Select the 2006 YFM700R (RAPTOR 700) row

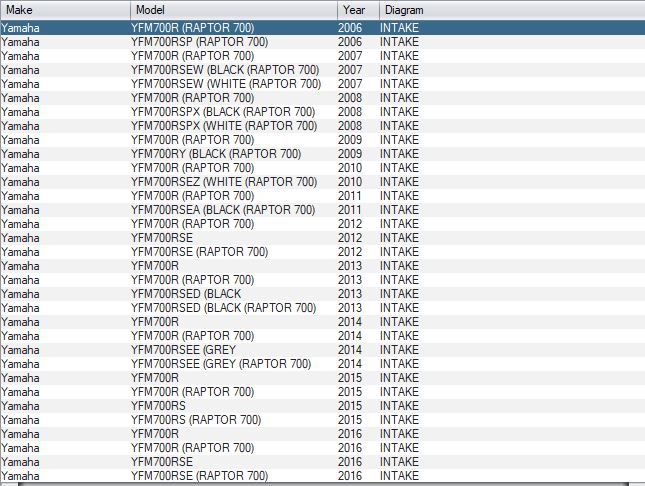tap(322, 28)
